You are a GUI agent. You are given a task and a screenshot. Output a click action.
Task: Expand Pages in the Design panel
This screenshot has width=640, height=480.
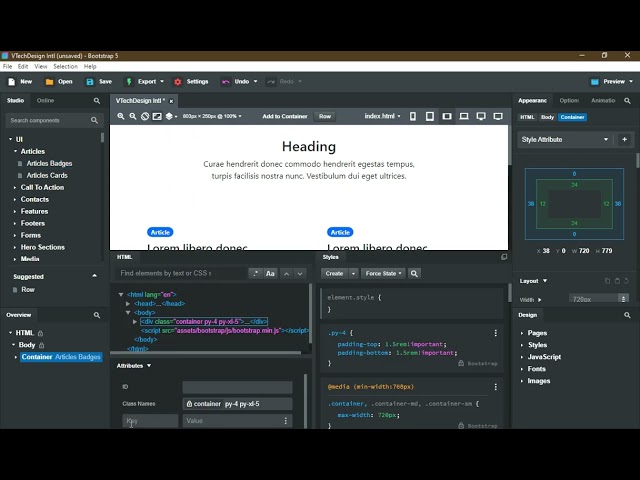[x=522, y=333]
